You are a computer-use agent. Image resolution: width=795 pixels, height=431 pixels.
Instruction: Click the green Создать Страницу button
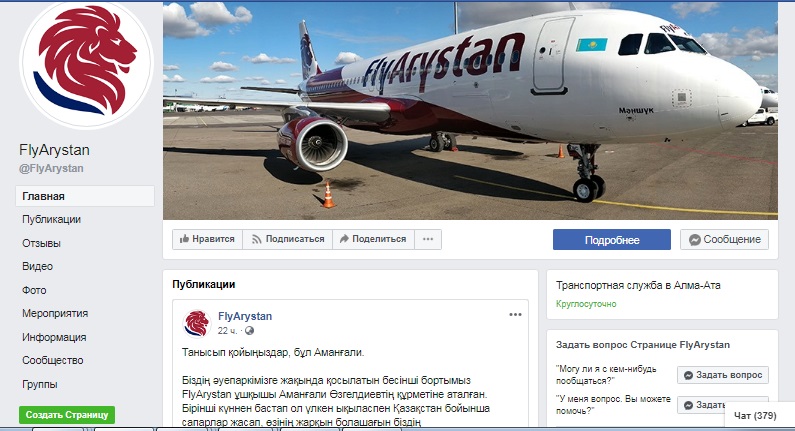67,415
